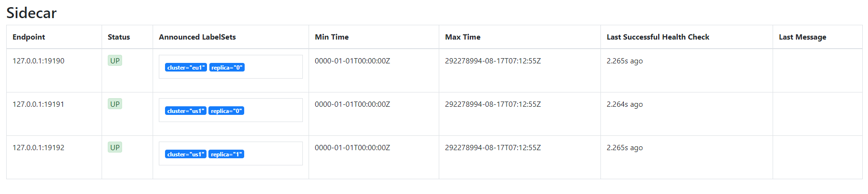Select the cluster="us1" badge for endpoint 19192

pos(186,154)
